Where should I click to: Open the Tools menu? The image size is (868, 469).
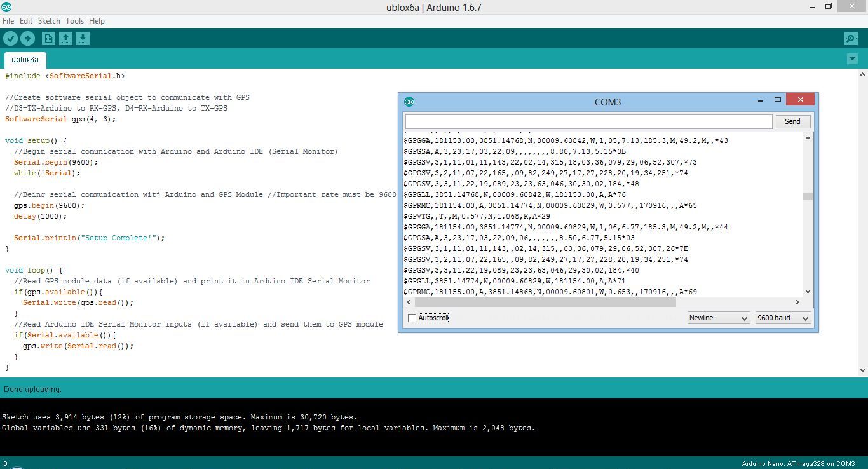pos(74,21)
